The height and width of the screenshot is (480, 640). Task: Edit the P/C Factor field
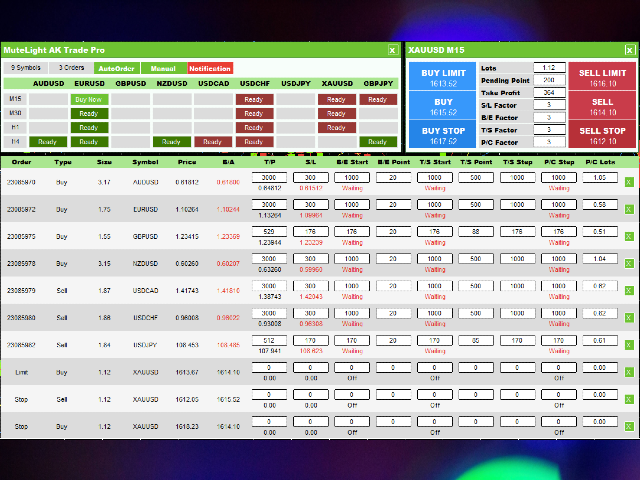[549, 142]
